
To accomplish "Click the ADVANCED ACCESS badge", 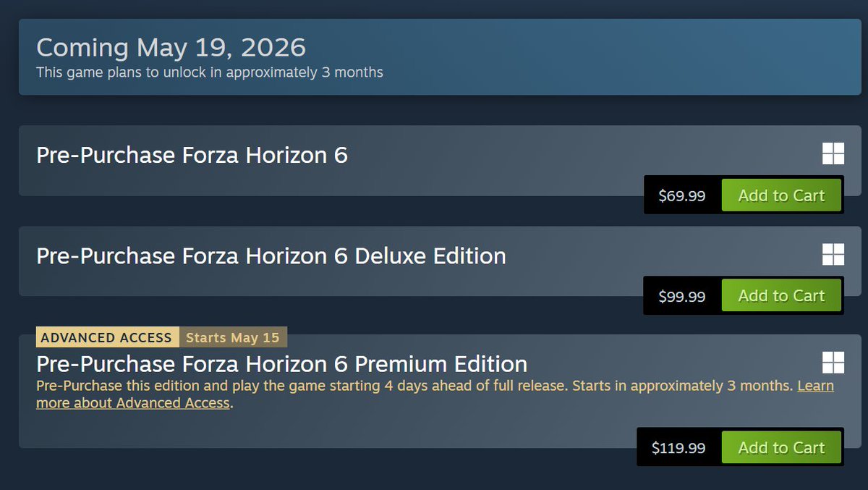I will [107, 337].
